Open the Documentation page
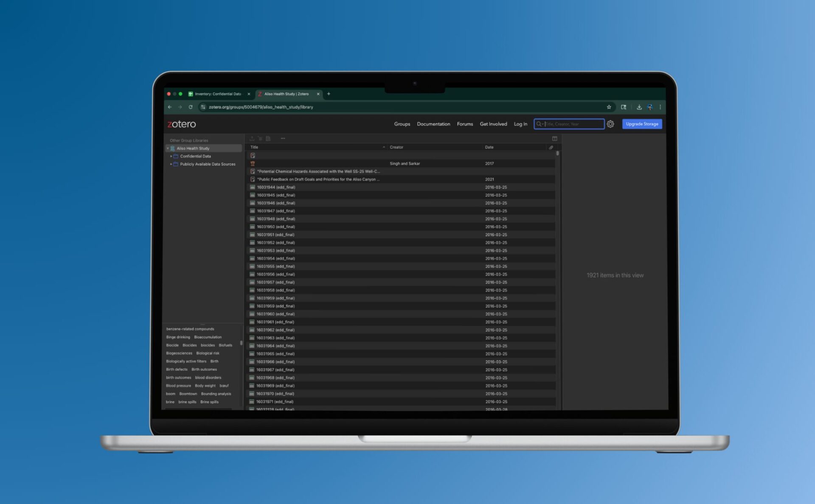 [433, 124]
